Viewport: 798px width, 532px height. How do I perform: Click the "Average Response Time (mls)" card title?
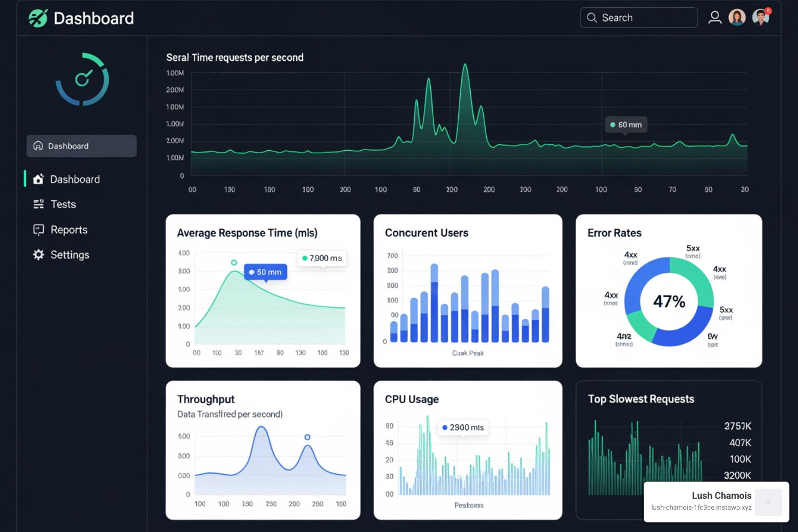click(x=247, y=233)
